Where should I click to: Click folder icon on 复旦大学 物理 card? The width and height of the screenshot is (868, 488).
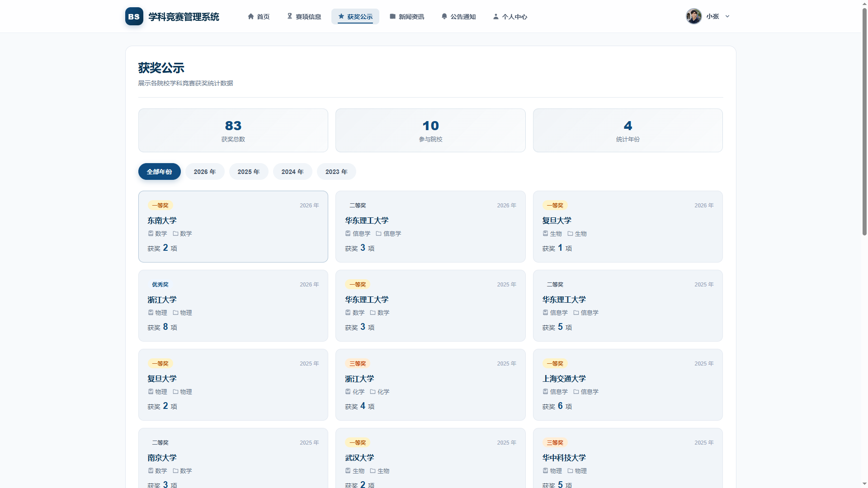(175, 392)
